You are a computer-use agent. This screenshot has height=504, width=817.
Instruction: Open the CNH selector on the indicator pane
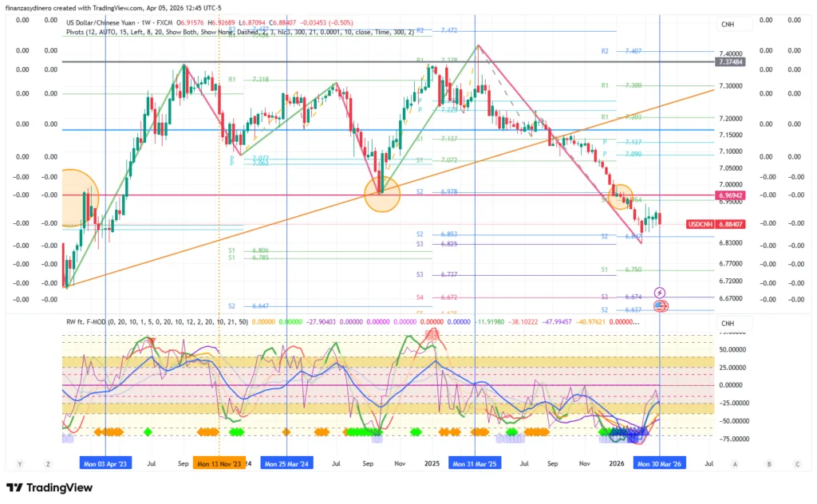click(x=728, y=323)
